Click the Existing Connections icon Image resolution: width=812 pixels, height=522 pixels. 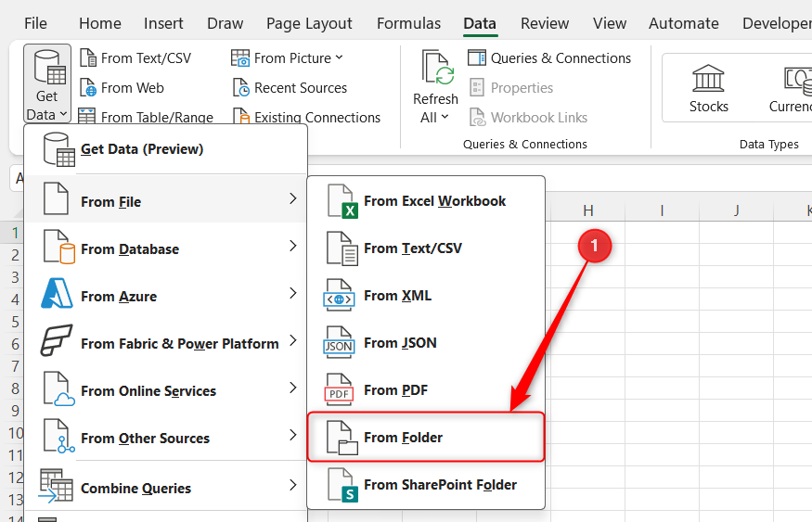click(240, 117)
